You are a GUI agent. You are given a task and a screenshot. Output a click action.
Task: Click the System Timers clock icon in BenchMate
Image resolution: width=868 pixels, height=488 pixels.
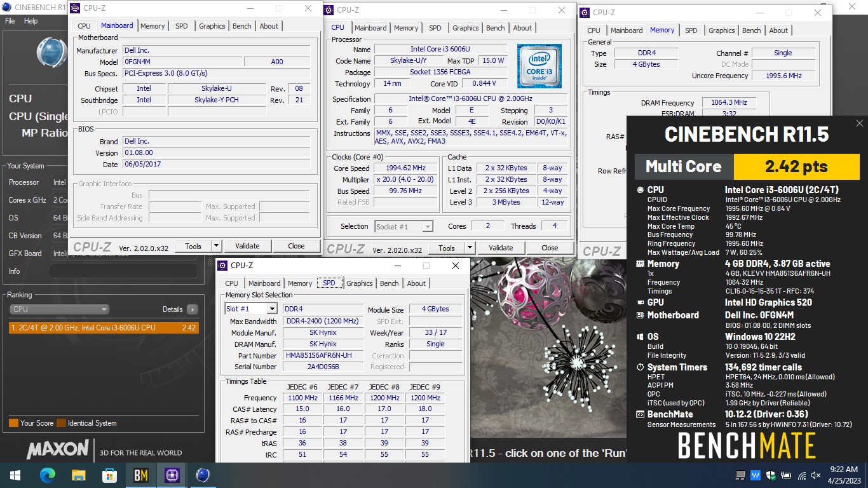click(640, 367)
